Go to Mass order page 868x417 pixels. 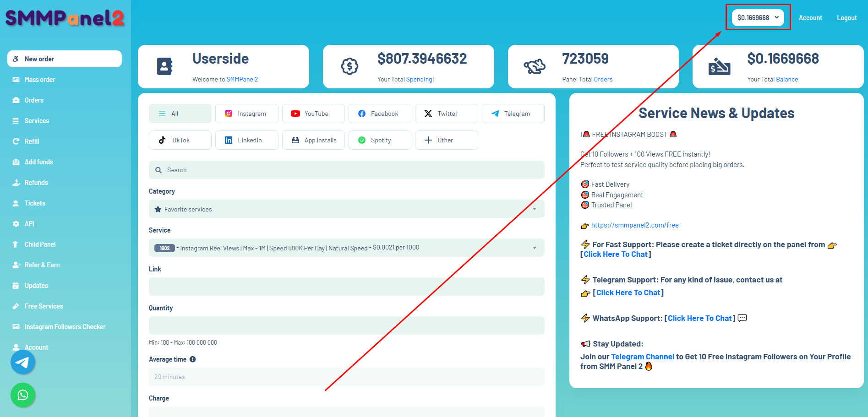click(39, 80)
